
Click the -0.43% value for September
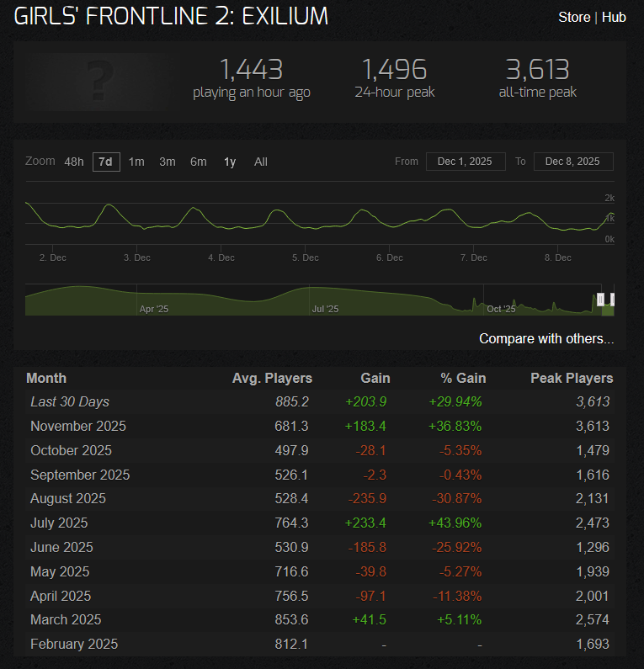[460, 475]
